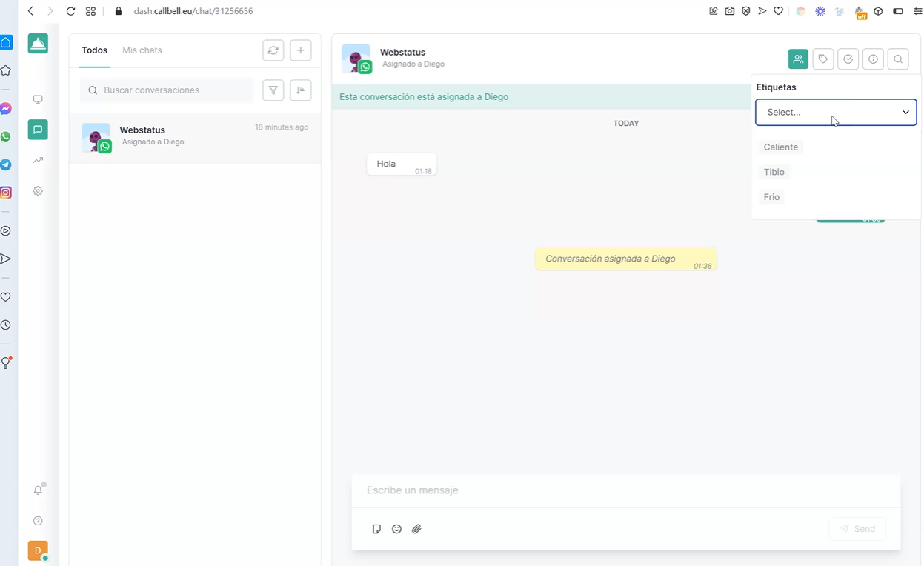
Task: Click the browser speed dial grid icon
Action: (90, 11)
